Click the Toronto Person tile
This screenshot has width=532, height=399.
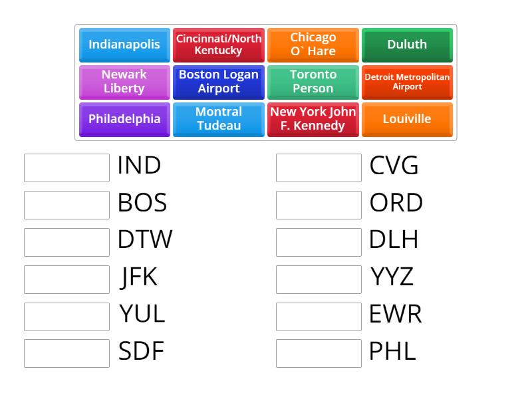click(x=313, y=82)
